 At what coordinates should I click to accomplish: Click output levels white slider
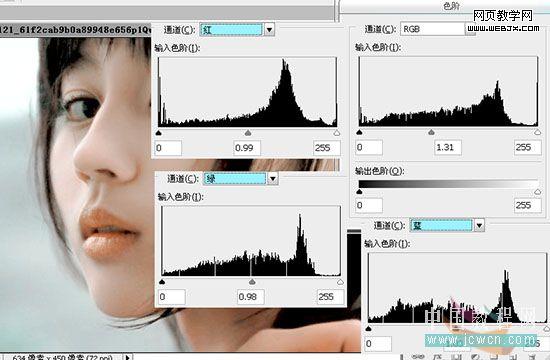point(537,192)
